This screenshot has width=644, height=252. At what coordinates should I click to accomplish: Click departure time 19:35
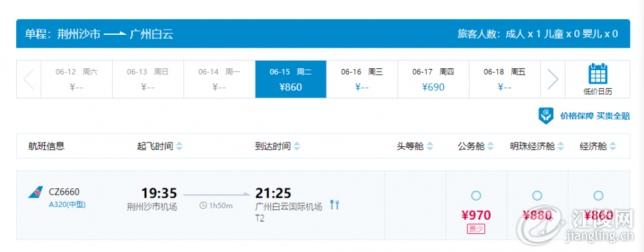(159, 193)
